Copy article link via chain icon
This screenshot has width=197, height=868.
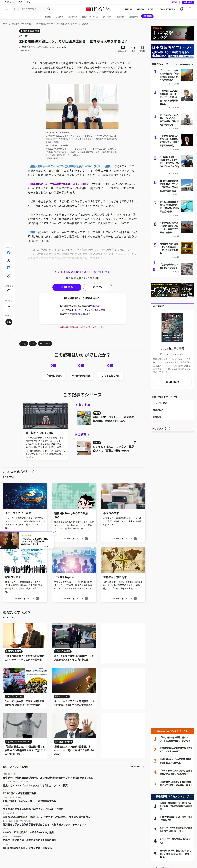click(x=9, y=276)
